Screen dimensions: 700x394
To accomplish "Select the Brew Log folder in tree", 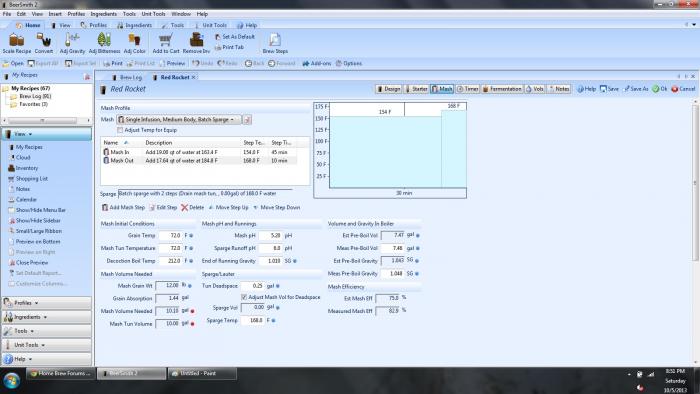I will (31, 96).
